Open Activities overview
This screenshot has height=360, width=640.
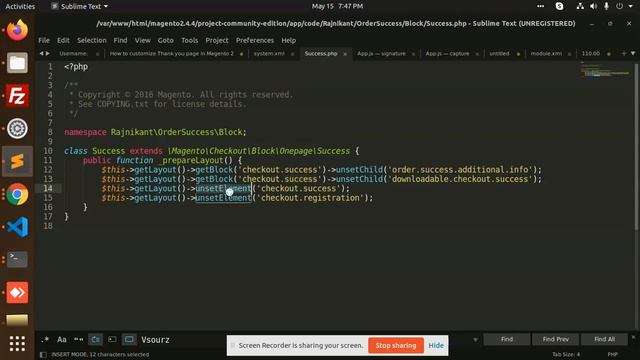(20, 6)
